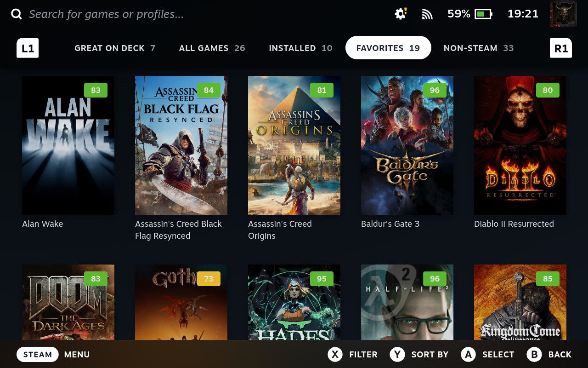Open Doom The Dark Ages cover
The image size is (588, 368).
68,302
